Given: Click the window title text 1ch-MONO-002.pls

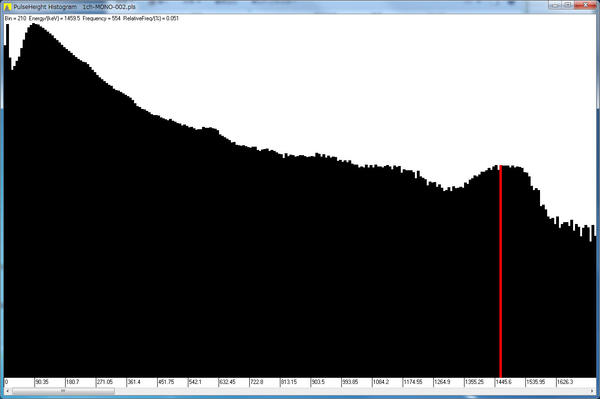Looking at the screenshot, I should pos(109,7).
